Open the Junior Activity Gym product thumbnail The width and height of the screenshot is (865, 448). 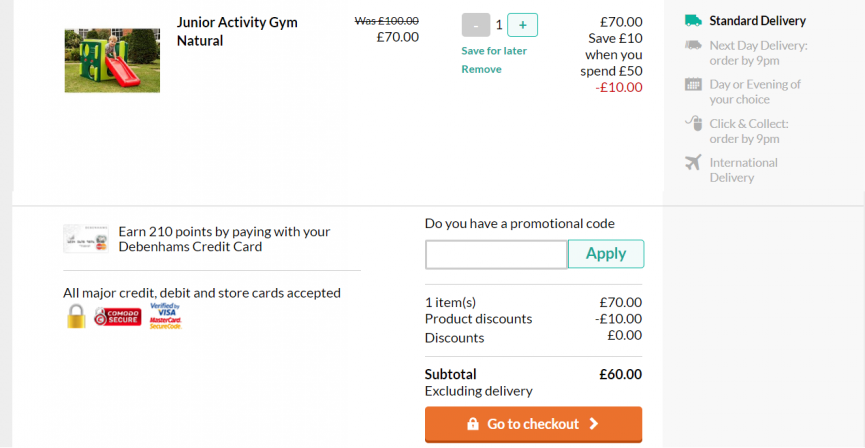click(113, 61)
